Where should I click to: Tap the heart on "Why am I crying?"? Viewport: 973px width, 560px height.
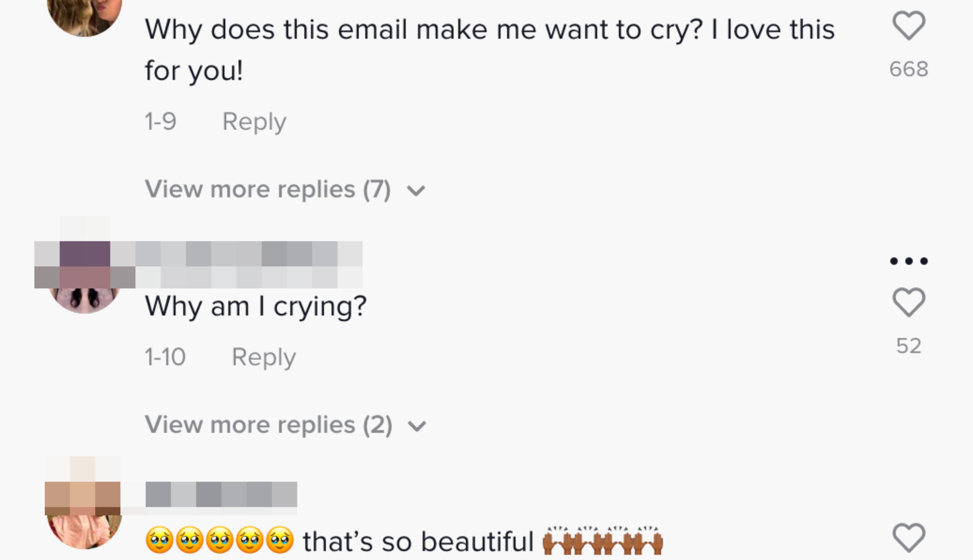pos(909,302)
